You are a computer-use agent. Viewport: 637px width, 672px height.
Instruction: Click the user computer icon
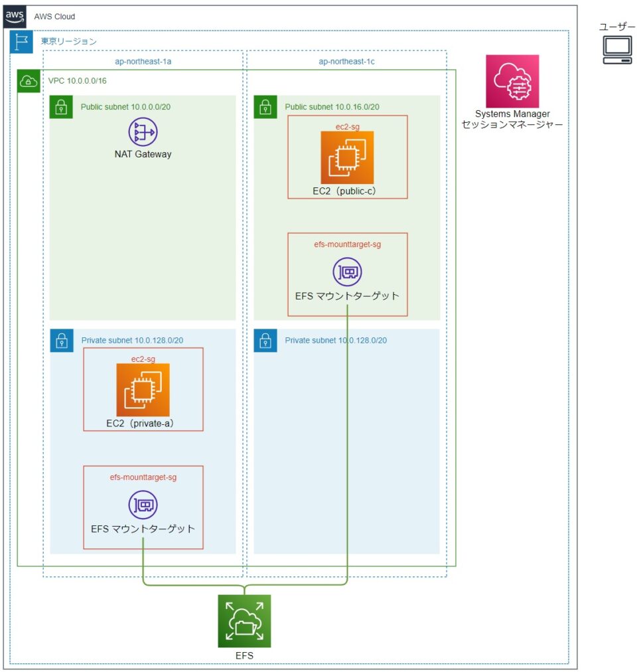[617, 50]
